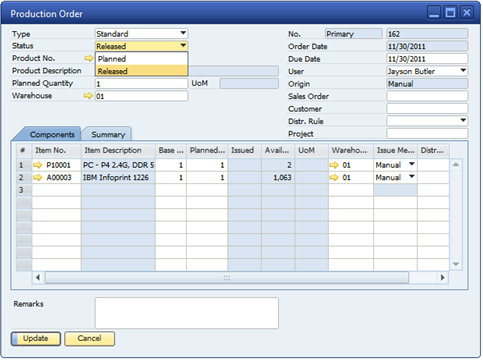Expand the Type dropdown showing Standard
Viewport: 483px width, 360px height.
coord(183,33)
